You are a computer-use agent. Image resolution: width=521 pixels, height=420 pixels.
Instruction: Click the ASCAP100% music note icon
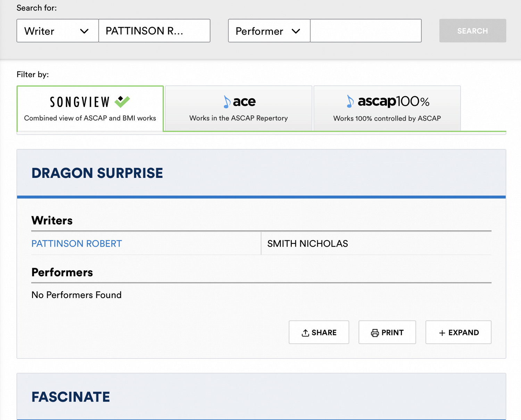(350, 101)
